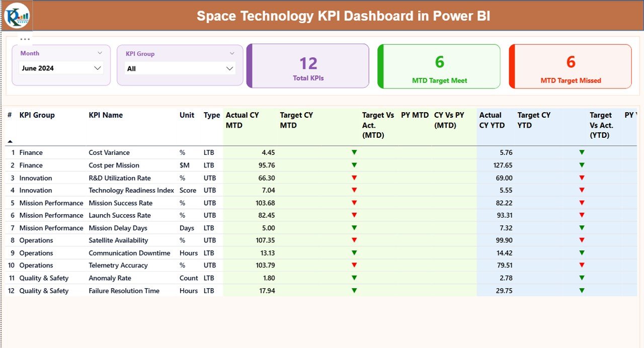This screenshot has width=644, height=348.
Task: Click the Actual CY YTD column header
Action: point(492,120)
